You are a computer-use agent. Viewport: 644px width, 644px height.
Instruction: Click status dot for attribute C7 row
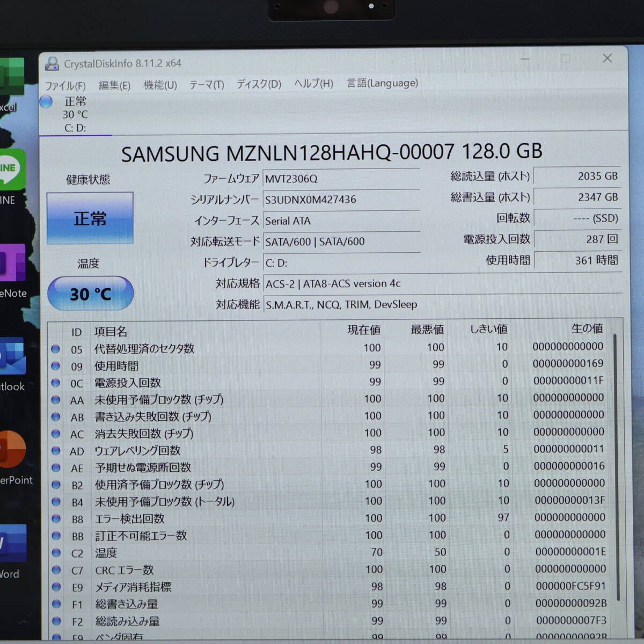click(56, 570)
